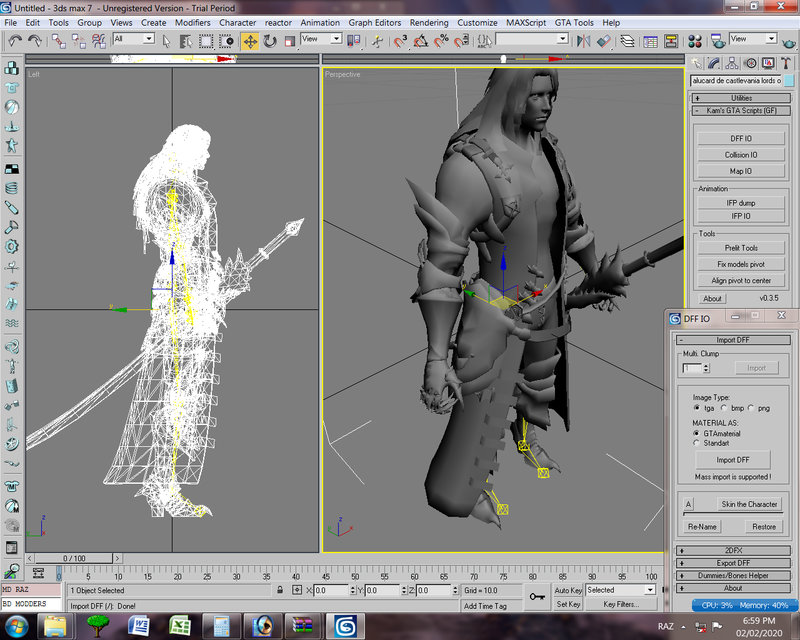Click the Rectangular Selection Region icon

click(206, 41)
